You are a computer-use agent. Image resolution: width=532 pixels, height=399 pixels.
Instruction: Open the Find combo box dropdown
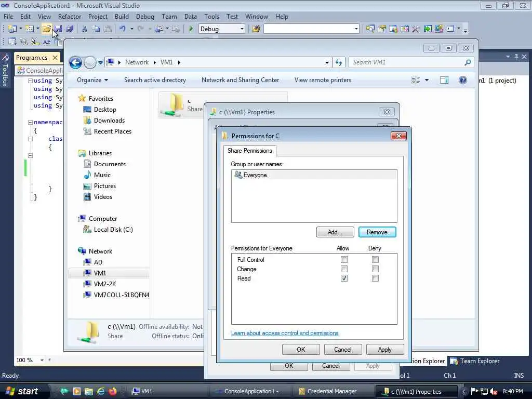coord(356,29)
